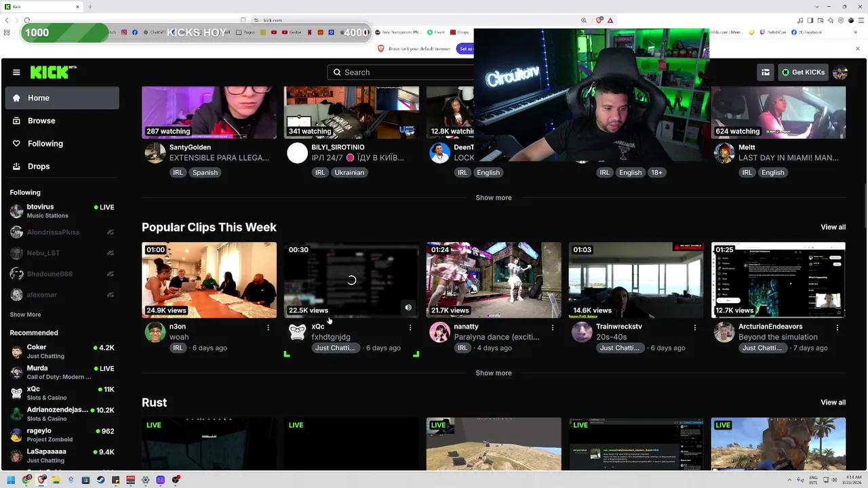The height and width of the screenshot is (488, 868).
Task: Open rageylo recommended channel
Action: (x=62, y=434)
